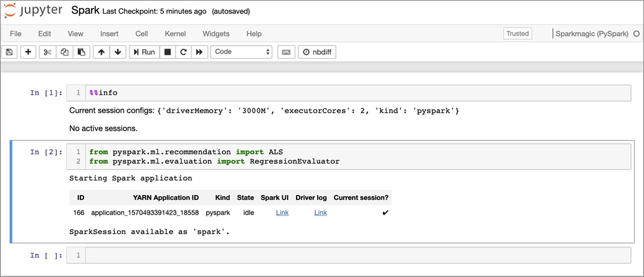This screenshot has height=277, width=644.
Task: Move selected cell down arrow
Action: [x=118, y=52]
